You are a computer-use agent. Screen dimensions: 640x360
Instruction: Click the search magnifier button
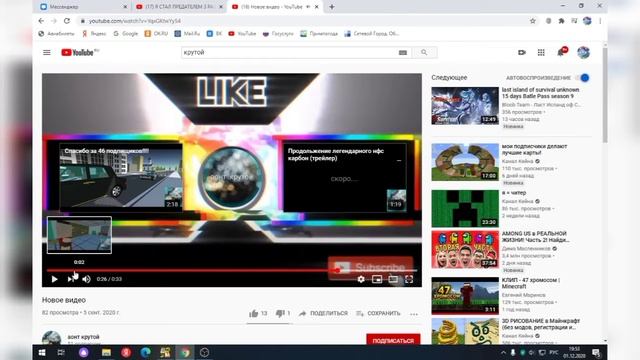click(424, 52)
